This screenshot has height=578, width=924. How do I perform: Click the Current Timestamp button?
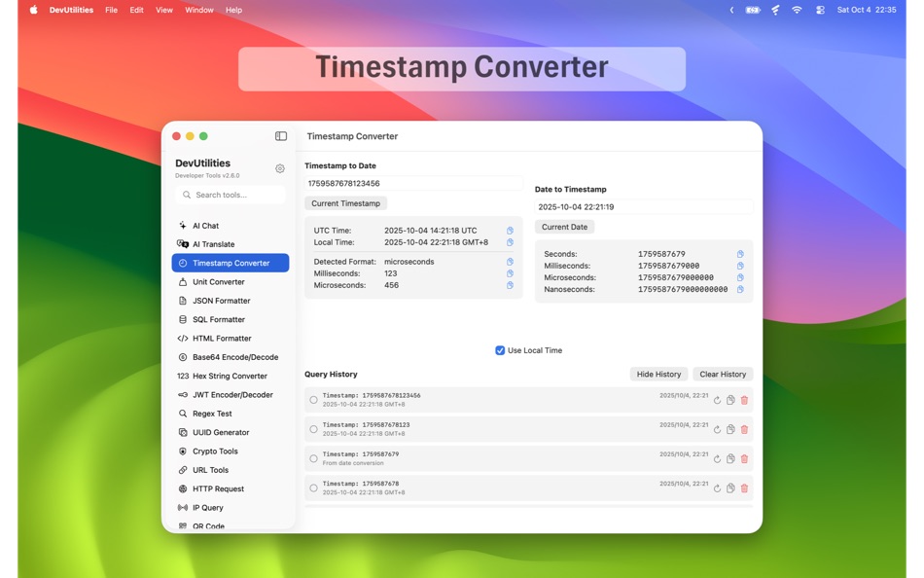[345, 203]
